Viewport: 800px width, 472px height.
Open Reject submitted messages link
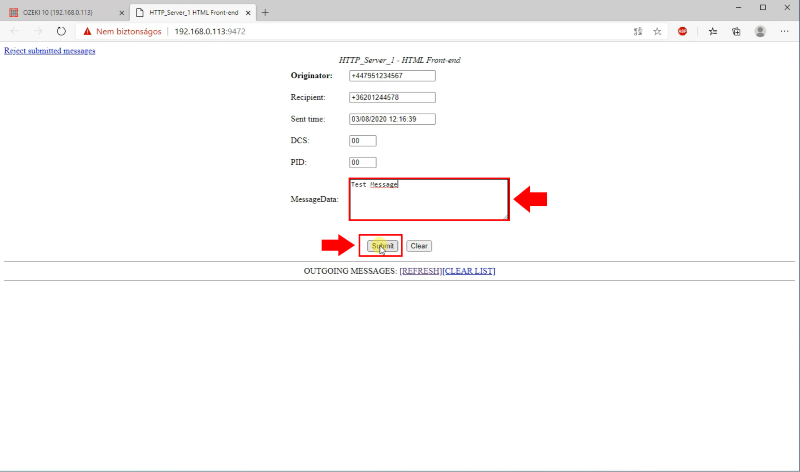pos(50,50)
